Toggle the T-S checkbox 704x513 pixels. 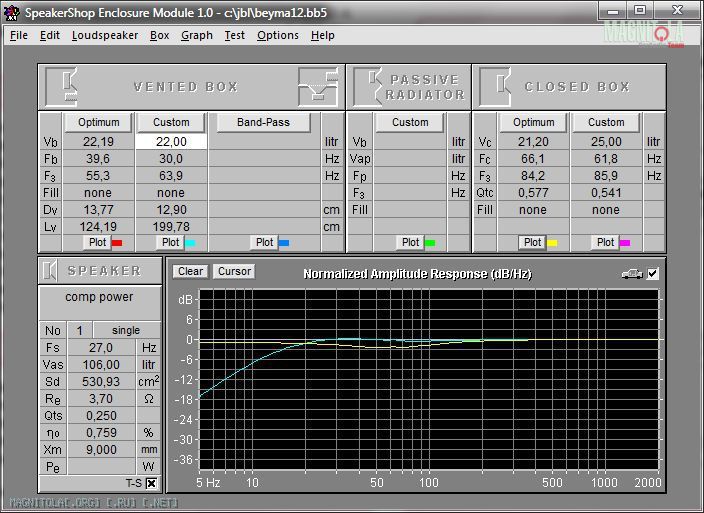tap(151, 483)
